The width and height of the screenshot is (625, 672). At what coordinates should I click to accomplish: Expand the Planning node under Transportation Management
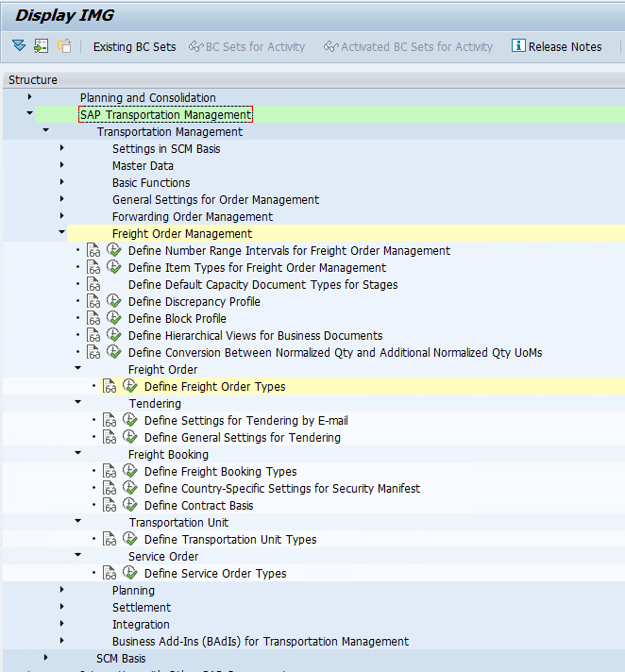pos(61,590)
